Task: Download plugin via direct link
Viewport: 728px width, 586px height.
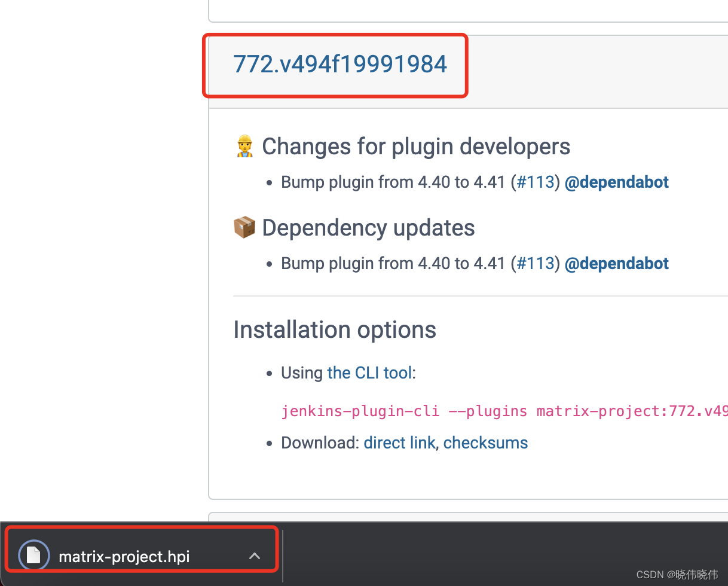Action: click(x=399, y=443)
